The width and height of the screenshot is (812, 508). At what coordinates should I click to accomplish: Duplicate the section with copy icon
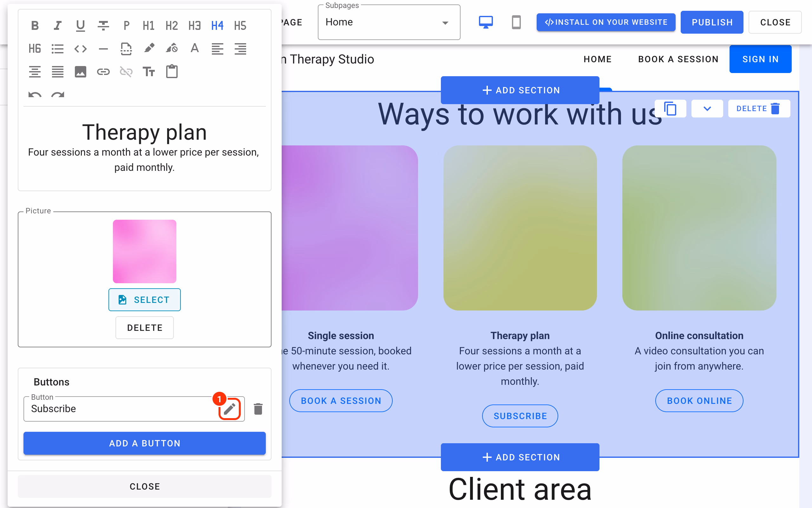coord(670,109)
